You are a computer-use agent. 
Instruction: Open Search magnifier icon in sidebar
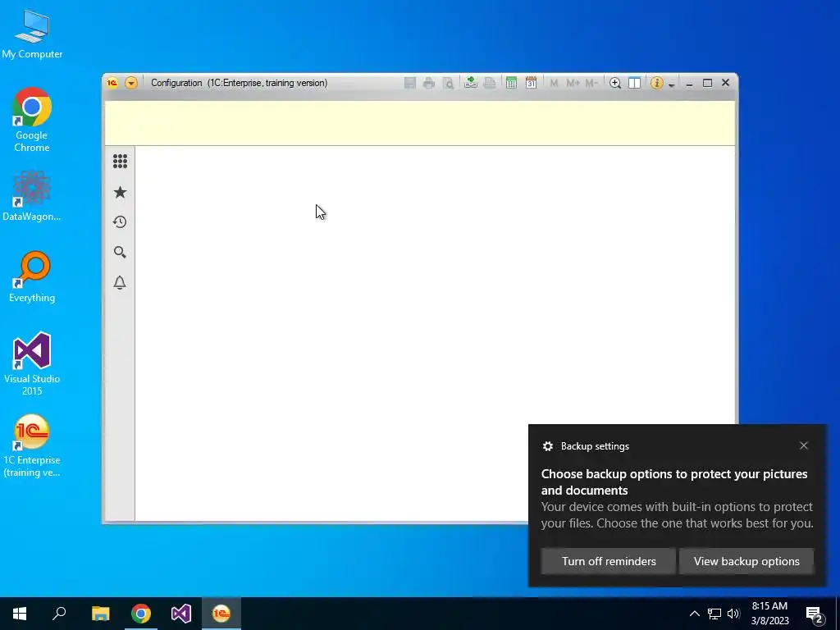(120, 253)
